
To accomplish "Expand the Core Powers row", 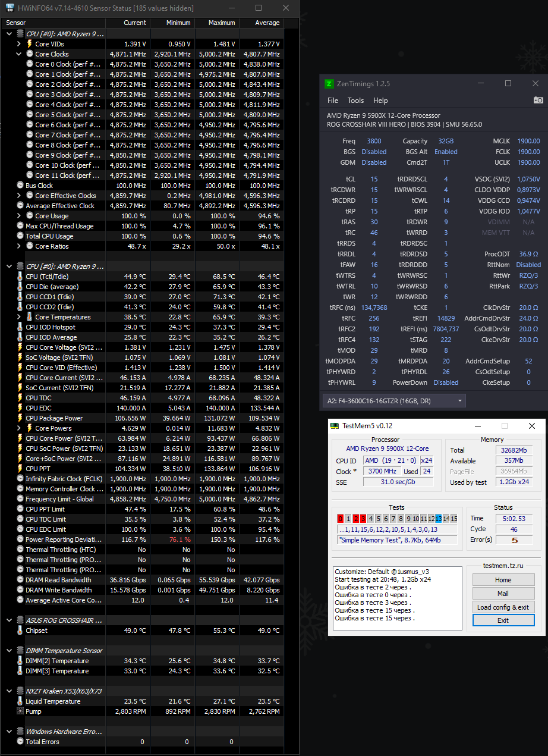I will point(19,428).
